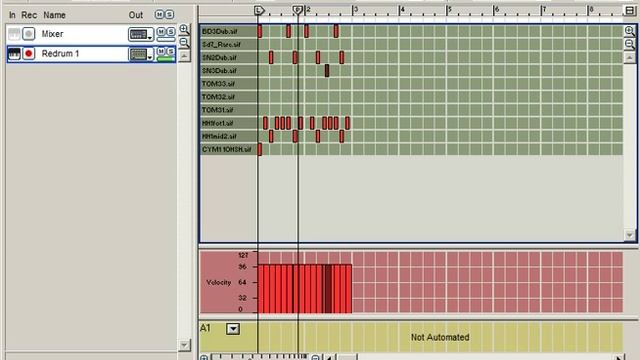The image size is (640, 360).
Task: Click the horizontal zoom in magnifier
Action: (x=204, y=358)
